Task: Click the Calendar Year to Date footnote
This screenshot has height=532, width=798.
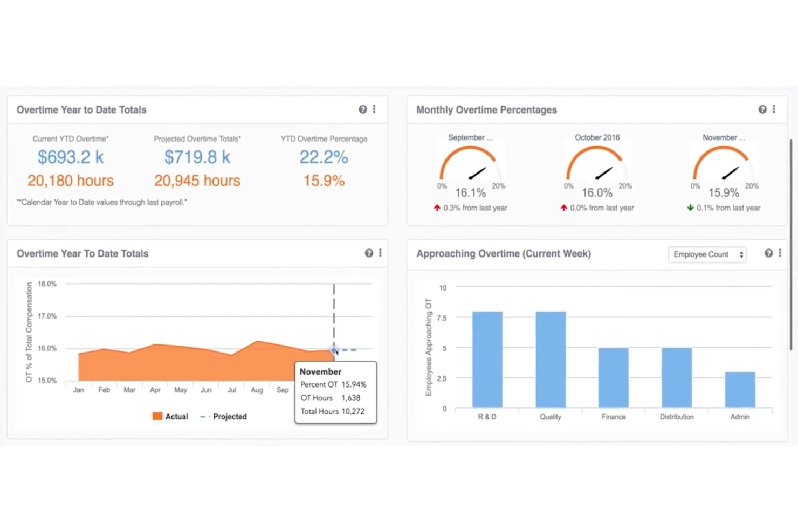Action: tap(101, 202)
